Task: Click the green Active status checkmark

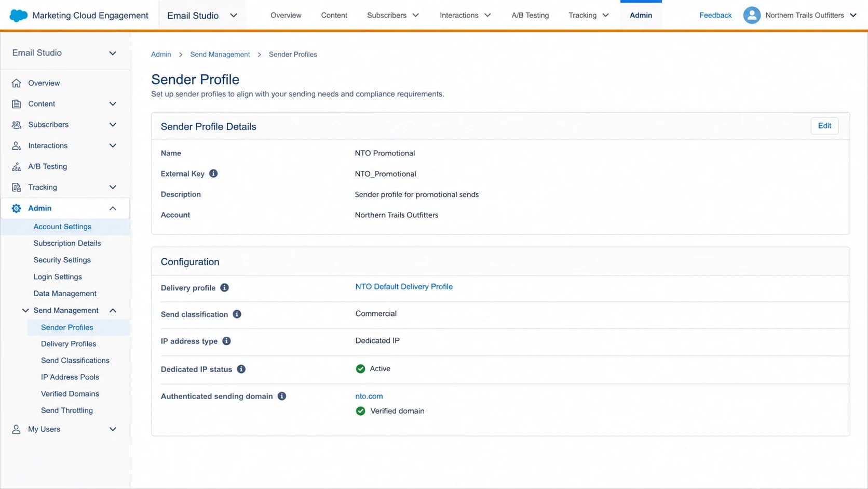Action: pyautogui.click(x=360, y=369)
